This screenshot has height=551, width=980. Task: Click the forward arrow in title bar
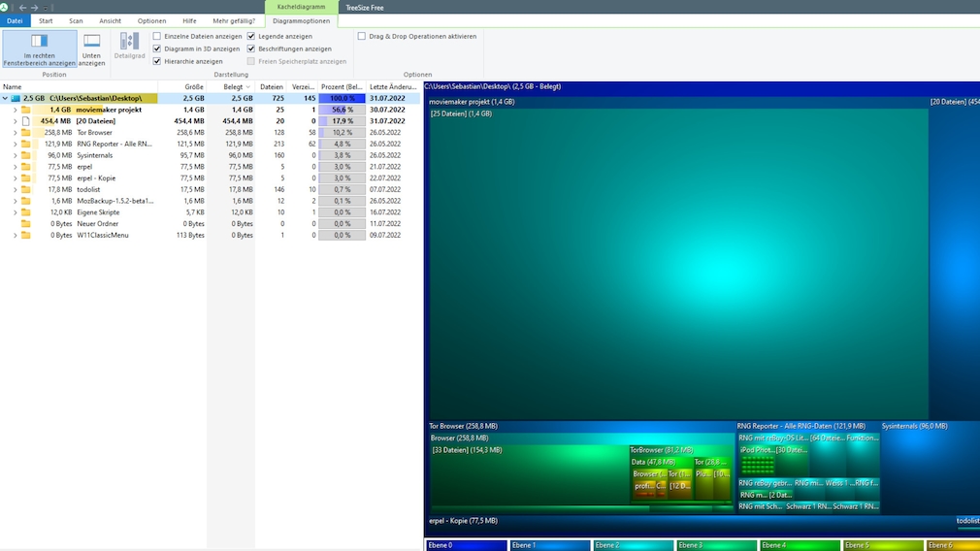coord(35,7)
